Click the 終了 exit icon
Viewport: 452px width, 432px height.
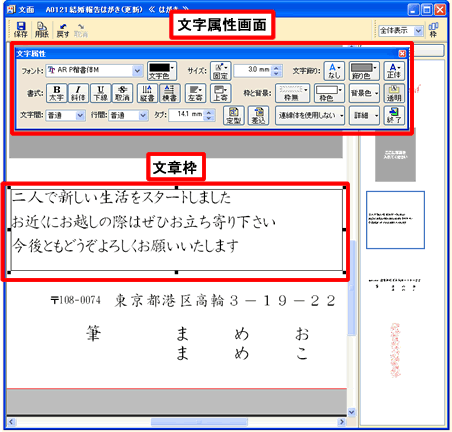[x=394, y=115]
